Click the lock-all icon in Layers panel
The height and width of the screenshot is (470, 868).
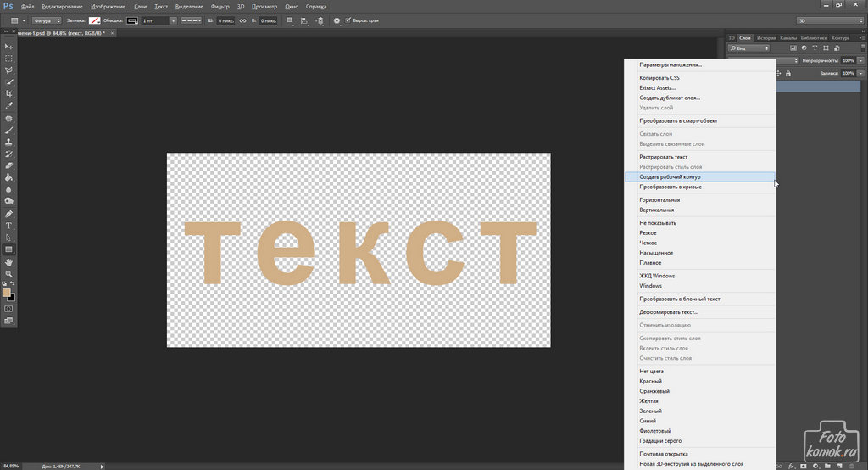(788, 73)
